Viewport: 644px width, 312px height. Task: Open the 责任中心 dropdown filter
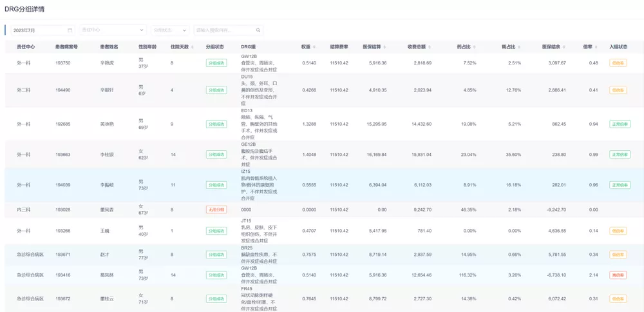click(x=113, y=30)
